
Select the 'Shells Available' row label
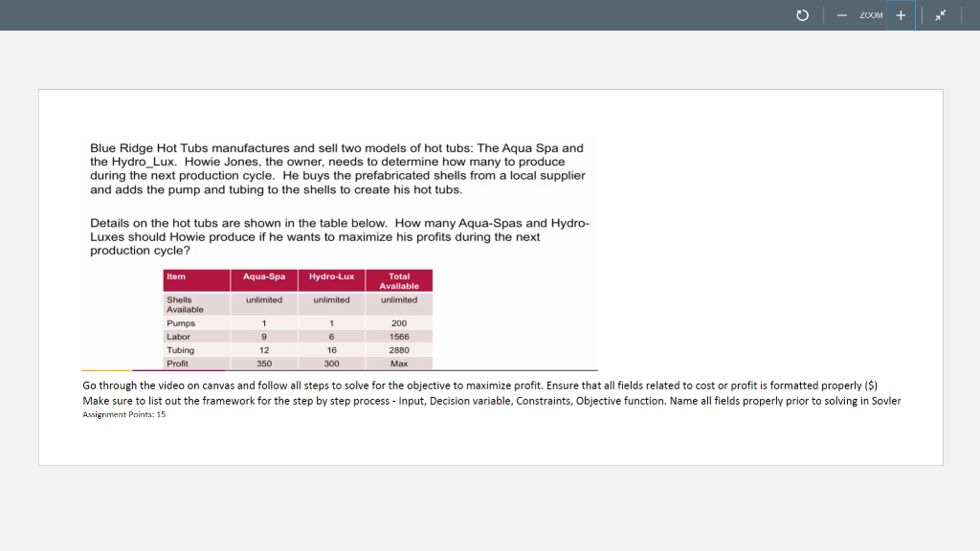pyautogui.click(x=185, y=304)
